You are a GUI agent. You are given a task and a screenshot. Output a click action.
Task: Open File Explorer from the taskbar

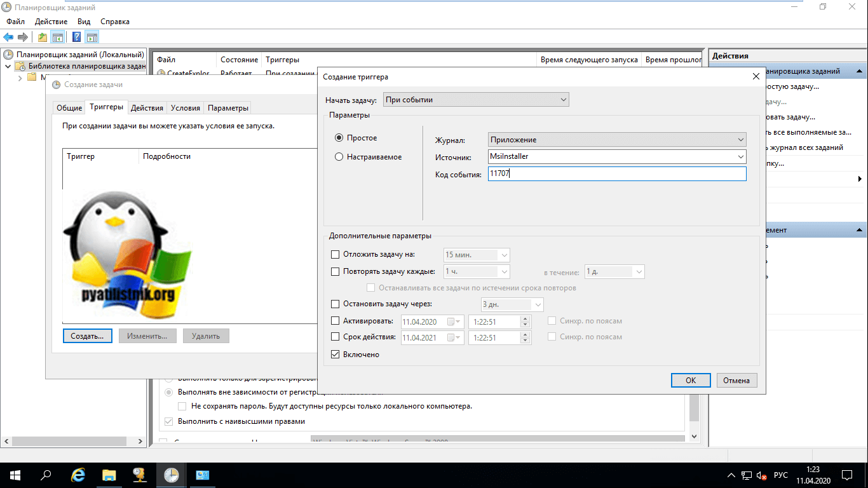pyautogui.click(x=109, y=475)
